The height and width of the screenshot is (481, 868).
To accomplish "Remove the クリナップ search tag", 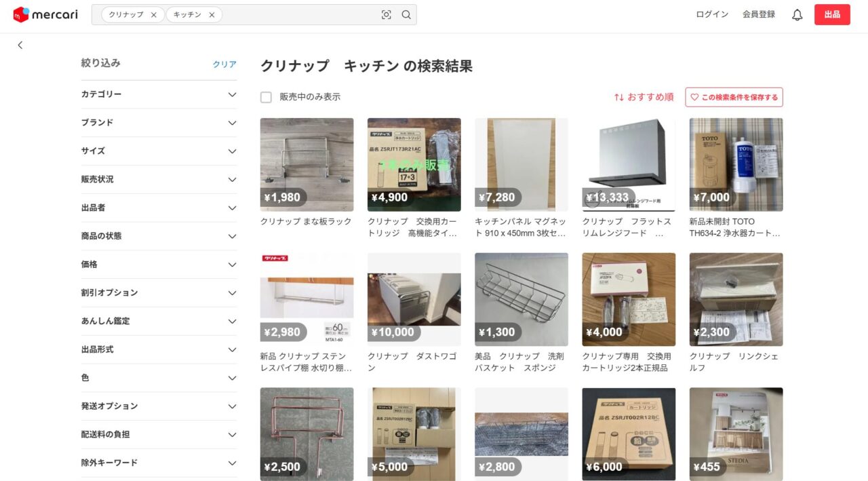I will (x=154, y=15).
